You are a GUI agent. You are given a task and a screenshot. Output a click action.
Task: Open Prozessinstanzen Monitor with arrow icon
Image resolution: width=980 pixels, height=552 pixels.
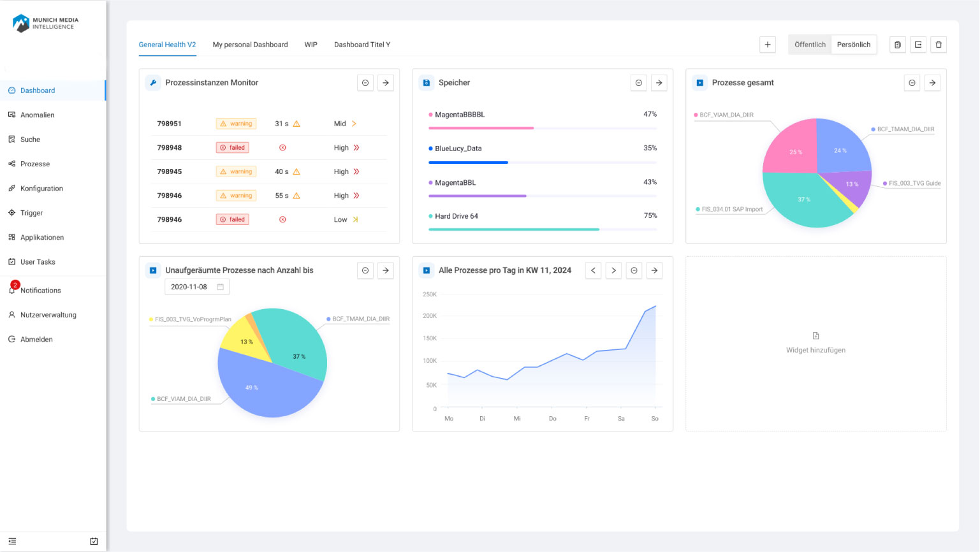(x=386, y=83)
